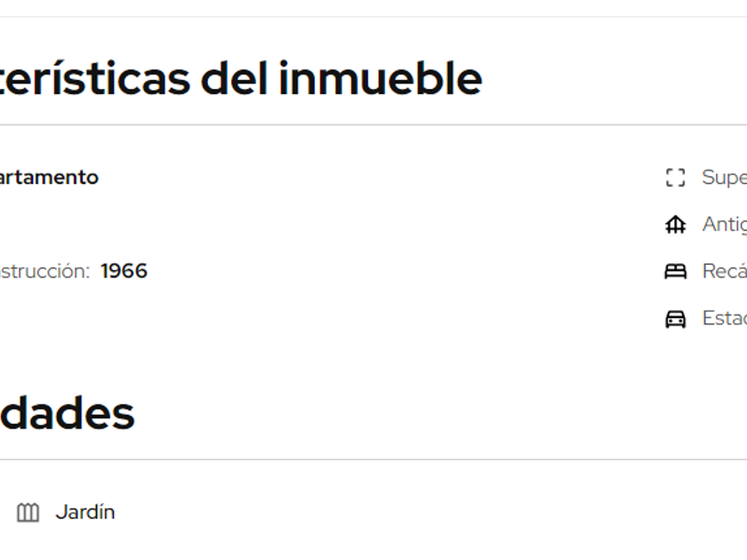The height and width of the screenshot is (560, 747).
Task: Click the word 'inmueble' in the heading
Action: [x=381, y=78]
